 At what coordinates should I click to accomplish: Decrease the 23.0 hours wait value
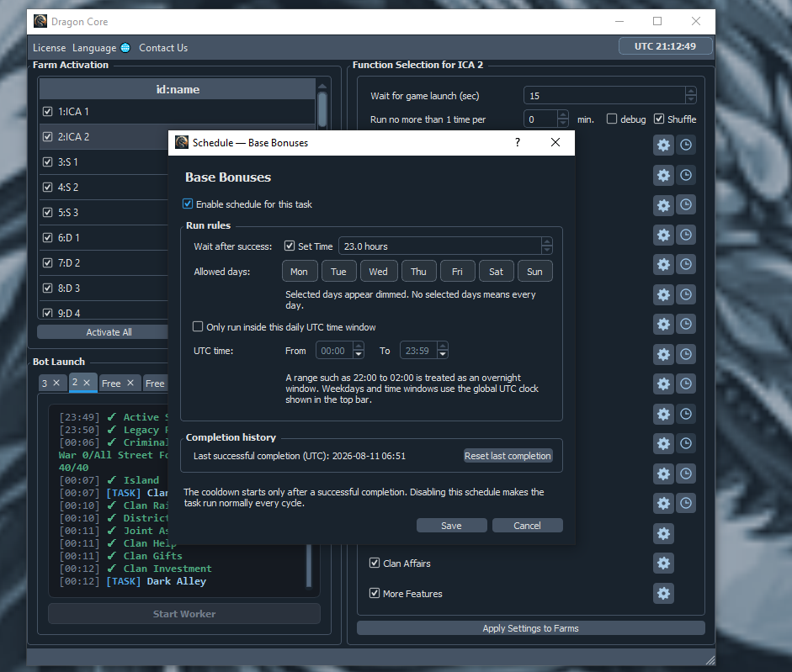tap(546, 250)
